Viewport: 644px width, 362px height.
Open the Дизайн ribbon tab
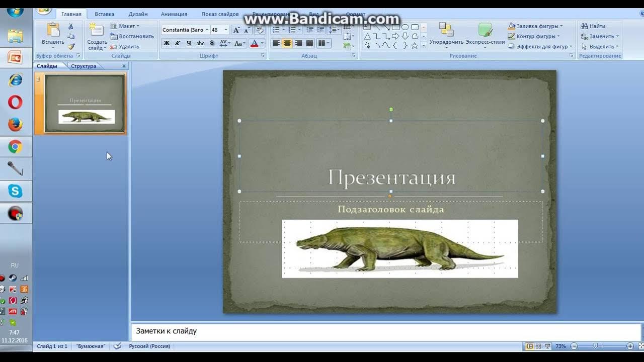[138, 14]
